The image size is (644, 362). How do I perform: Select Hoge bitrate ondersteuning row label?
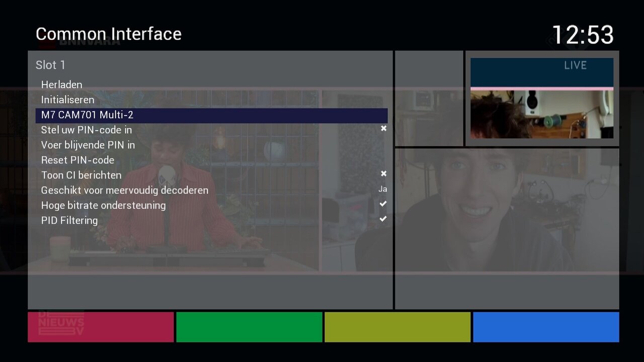point(103,205)
